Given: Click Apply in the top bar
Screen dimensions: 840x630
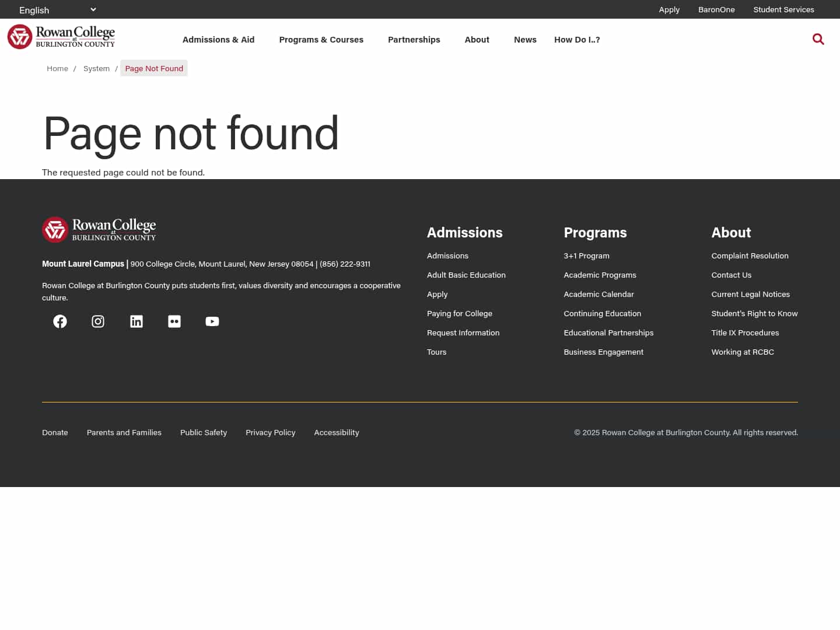Looking at the screenshot, I should (x=669, y=9).
